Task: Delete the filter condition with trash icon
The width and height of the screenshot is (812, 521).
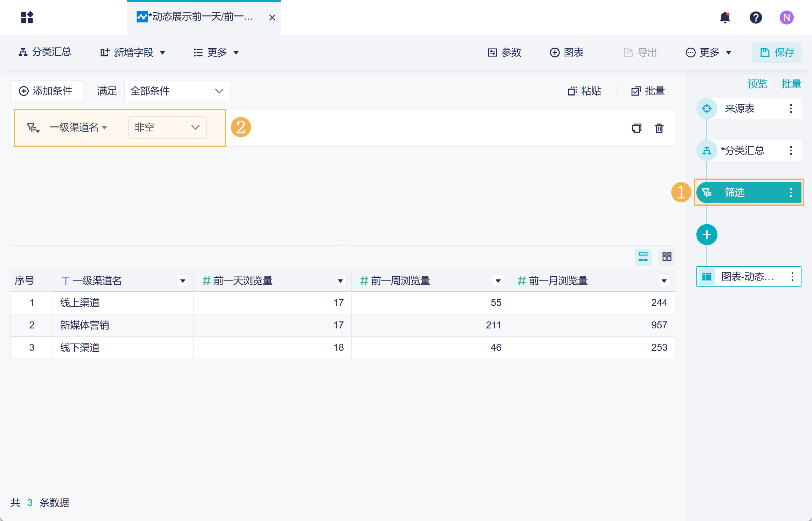Action: pyautogui.click(x=659, y=128)
